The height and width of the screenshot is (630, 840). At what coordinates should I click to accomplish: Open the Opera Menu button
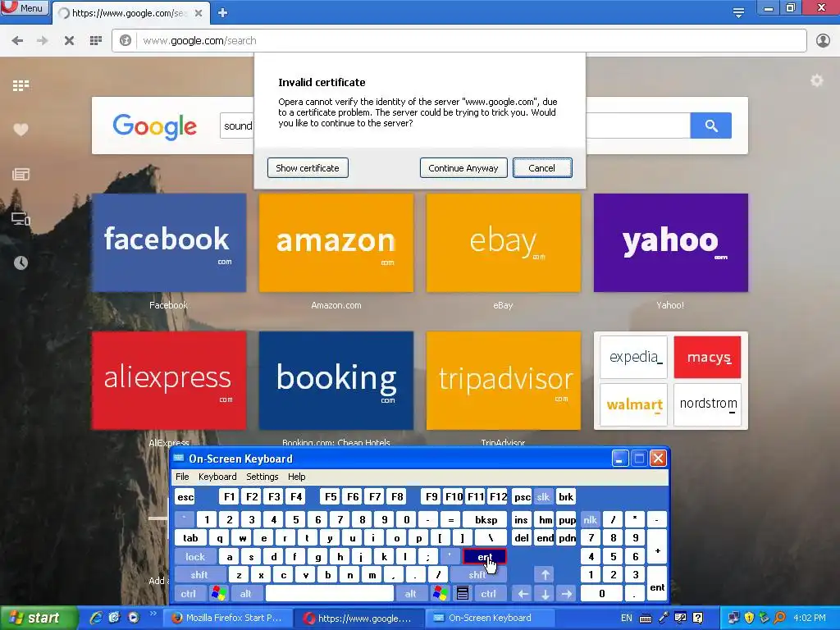click(x=25, y=8)
